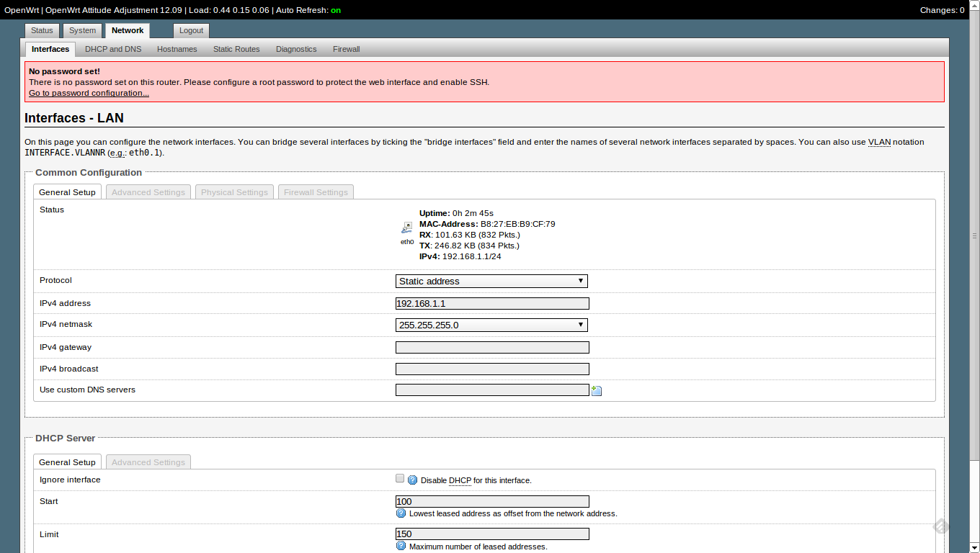Select the Network main tab
Screen dimensions: 980x553
(128, 30)
